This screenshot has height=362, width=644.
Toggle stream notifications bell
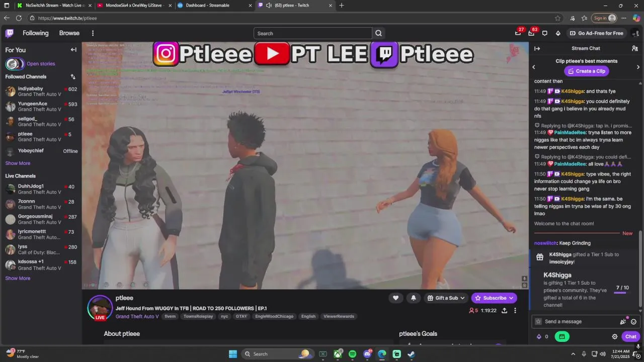[414, 298]
